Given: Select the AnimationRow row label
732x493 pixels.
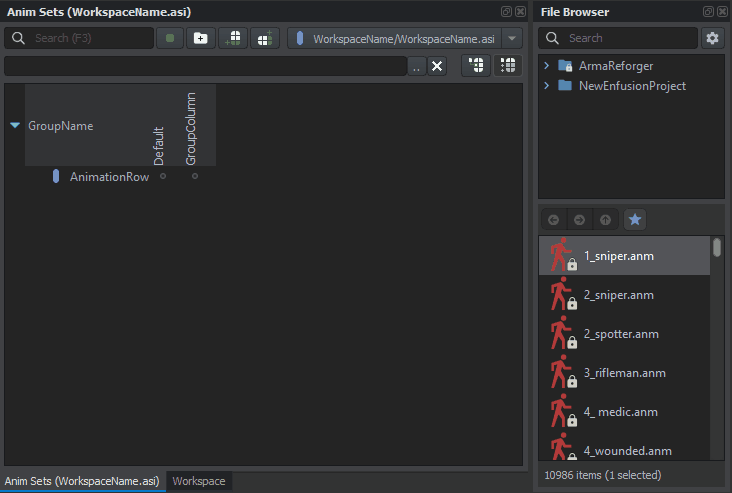Looking at the screenshot, I should (110, 177).
